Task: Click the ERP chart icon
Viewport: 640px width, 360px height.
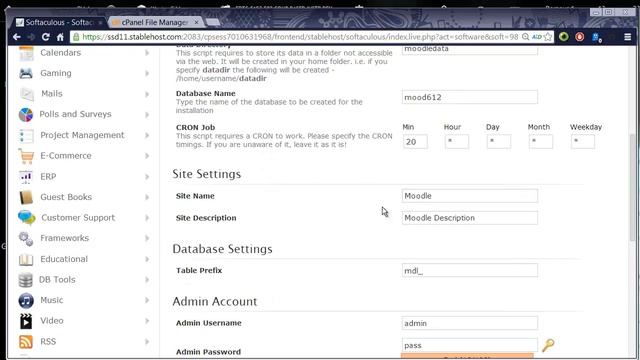Action: click(x=26, y=177)
